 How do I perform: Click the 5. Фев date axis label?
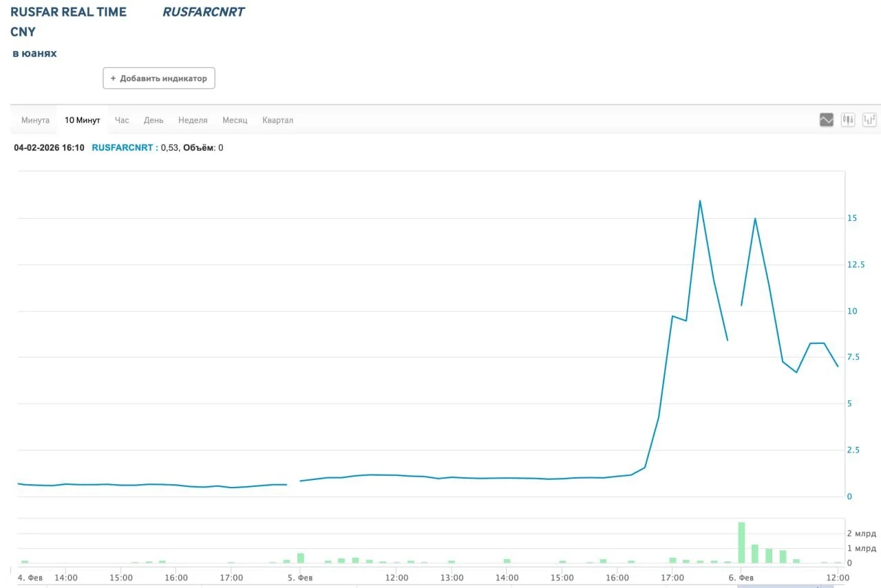click(x=300, y=578)
